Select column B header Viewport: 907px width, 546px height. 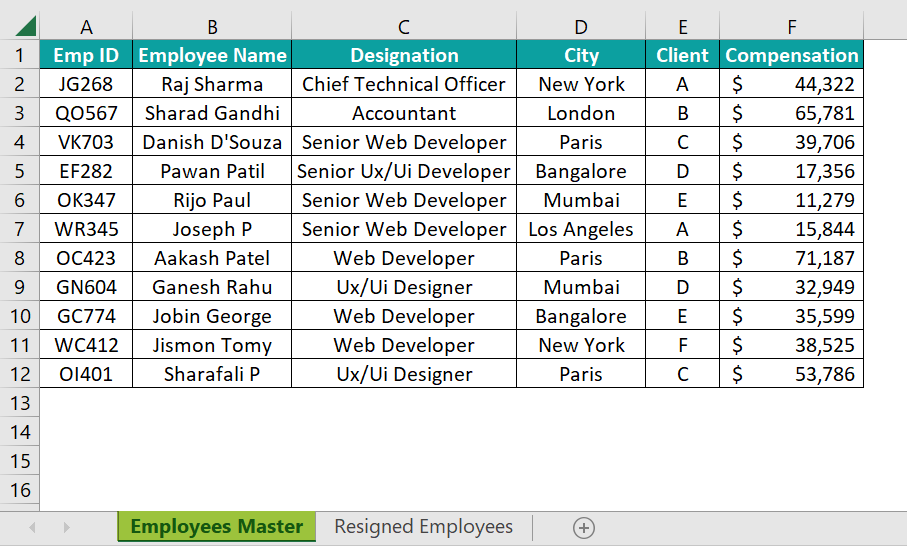coord(212,27)
